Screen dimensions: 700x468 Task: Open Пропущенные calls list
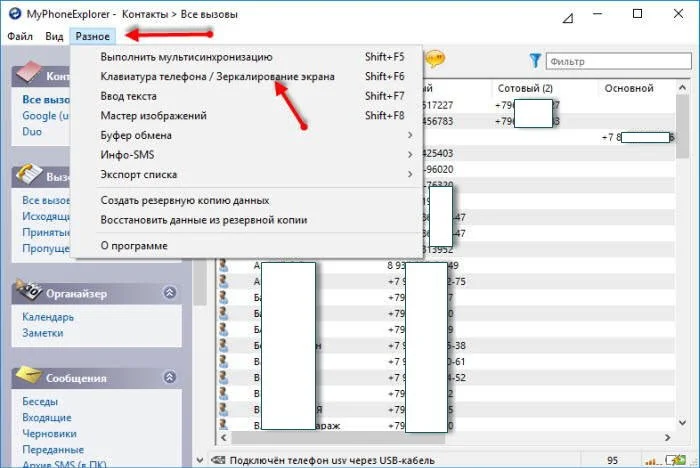point(46,249)
